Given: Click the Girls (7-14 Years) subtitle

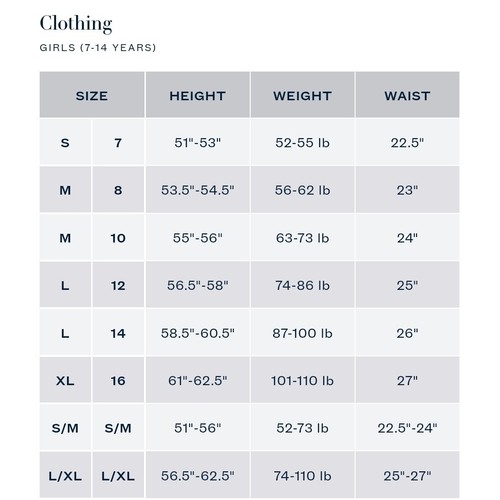Looking at the screenshot, I should (98, 47).
